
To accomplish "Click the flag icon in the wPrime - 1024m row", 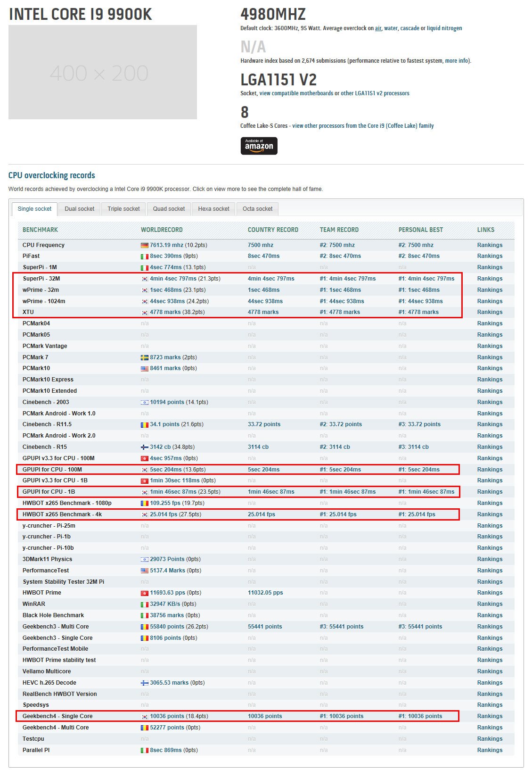I will pyautogui.click(x=145, y=301).
